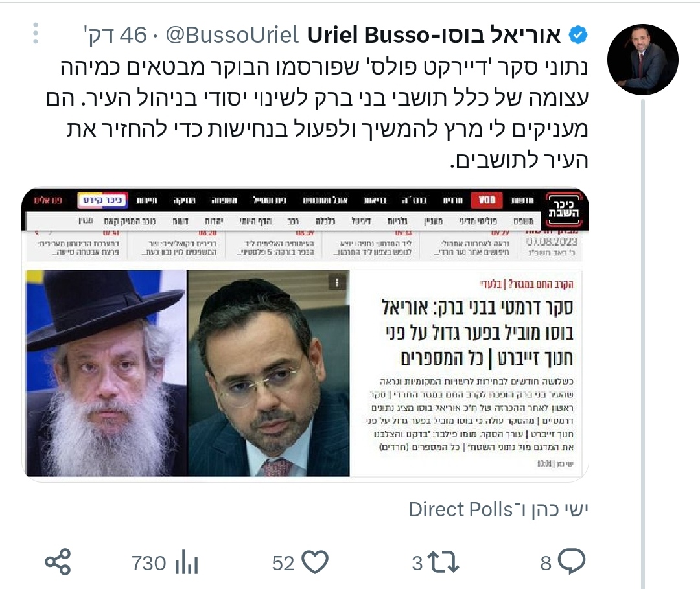Screen dimensions: 700x589
Task: Open the 46-minute timestamp link
Action: 115,35
